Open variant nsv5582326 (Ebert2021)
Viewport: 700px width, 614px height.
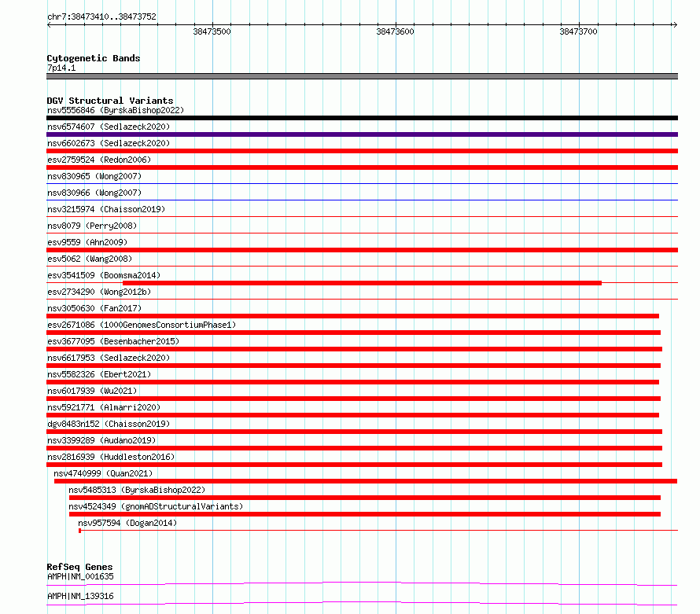99,374
